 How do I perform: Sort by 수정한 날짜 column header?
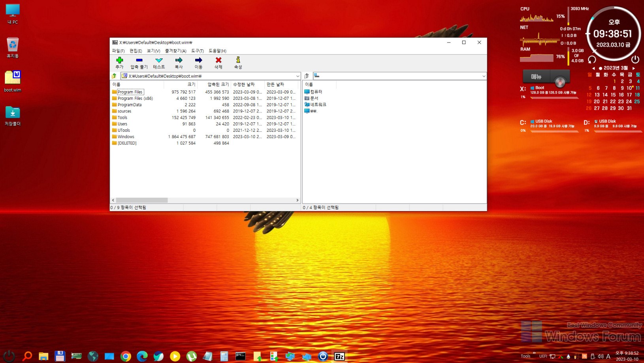(x=248, y=84)
